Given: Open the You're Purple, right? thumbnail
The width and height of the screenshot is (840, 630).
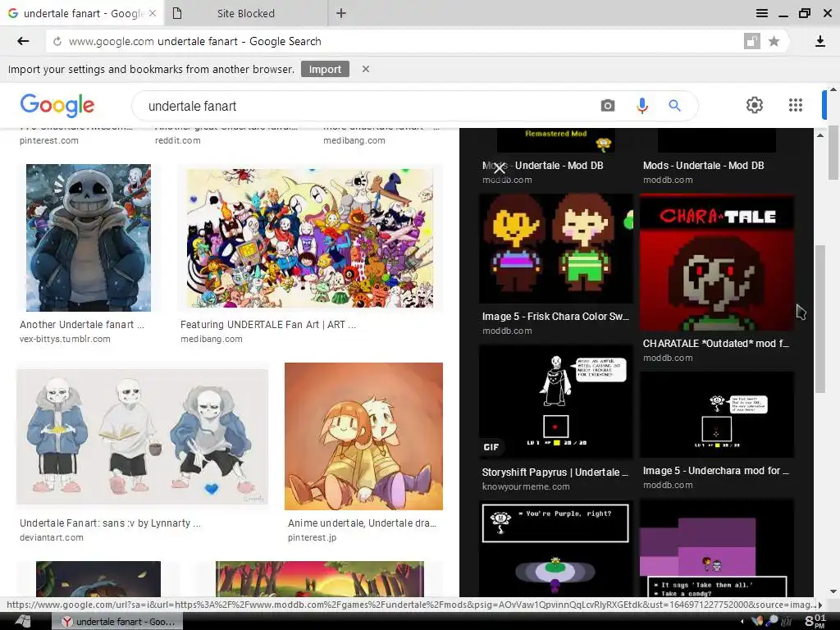Looking at the screenshot, I should 555,549.
